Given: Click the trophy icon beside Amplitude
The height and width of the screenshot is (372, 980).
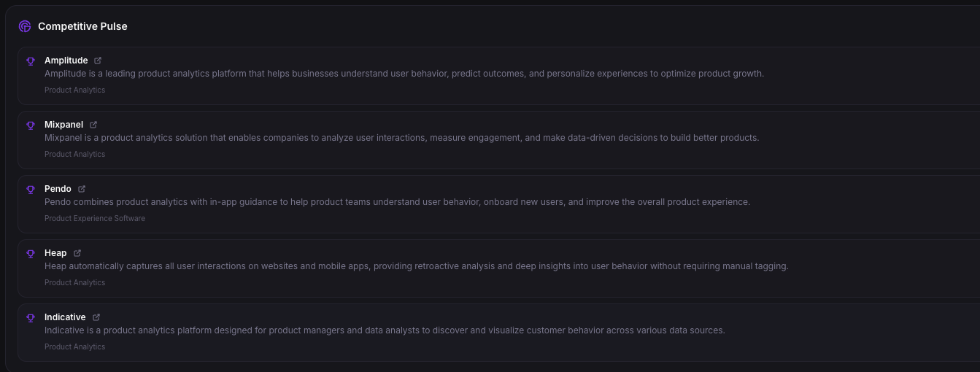Looking at the screenshot, I should [x=31, y=61].
